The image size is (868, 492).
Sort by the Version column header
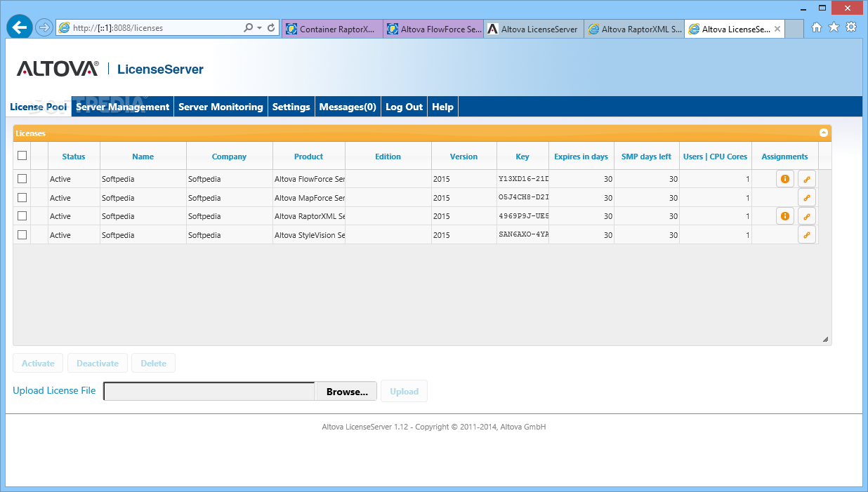463,157
